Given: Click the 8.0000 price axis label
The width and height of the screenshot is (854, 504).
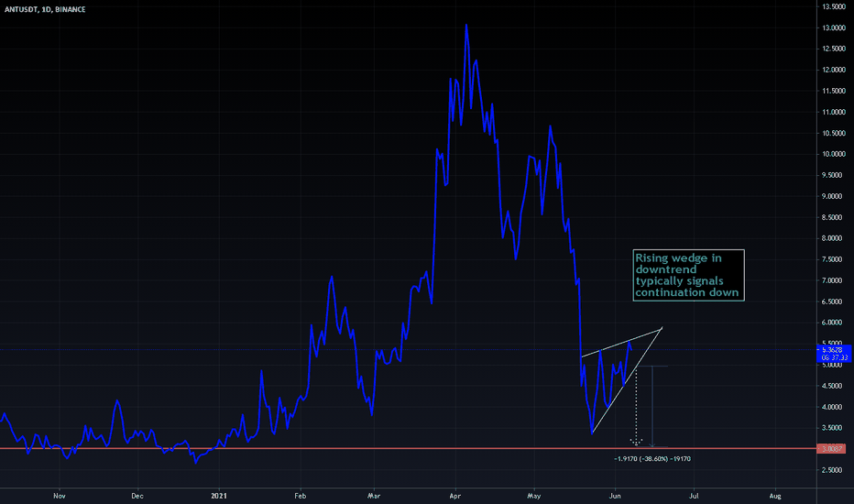Looking at the screenshot, I should click(834, 238).
